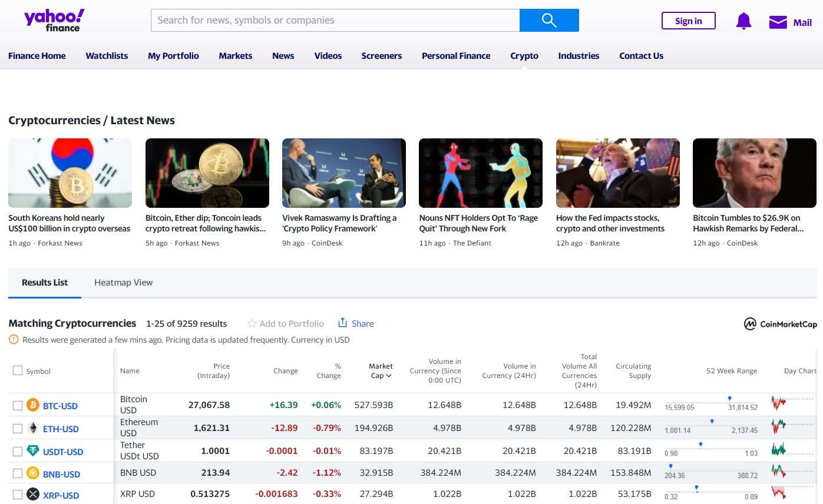Open Mail envelope icon
The width and height of the screenshot is (823, 504).
(x=778, y=22)
